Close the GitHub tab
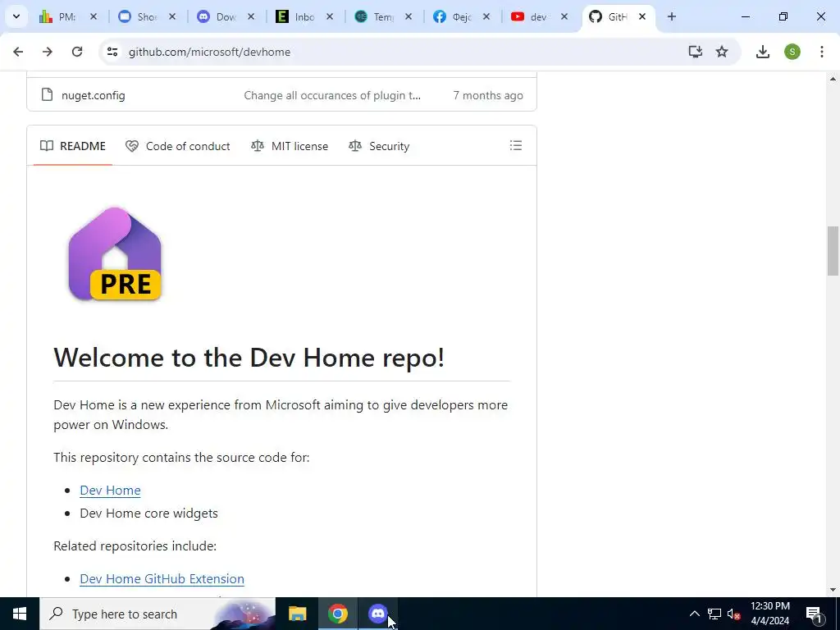 tap(642, 16)
